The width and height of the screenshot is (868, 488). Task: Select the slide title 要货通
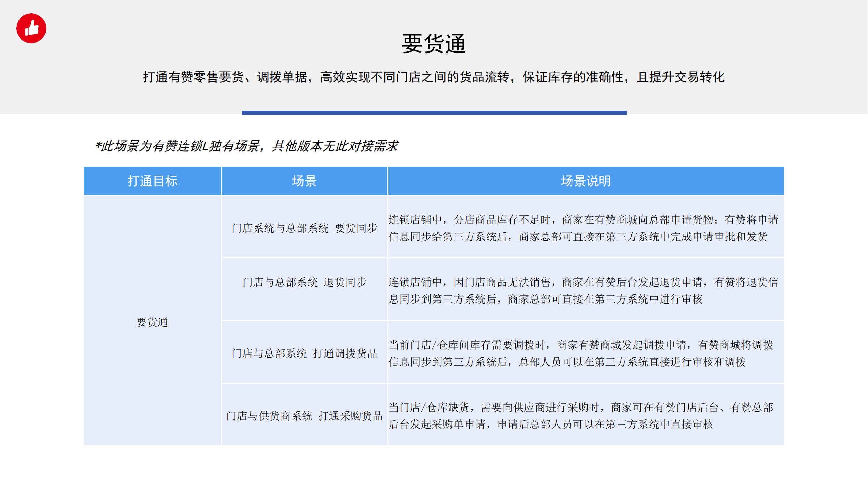pyautogui.click(x=434, y=44)
